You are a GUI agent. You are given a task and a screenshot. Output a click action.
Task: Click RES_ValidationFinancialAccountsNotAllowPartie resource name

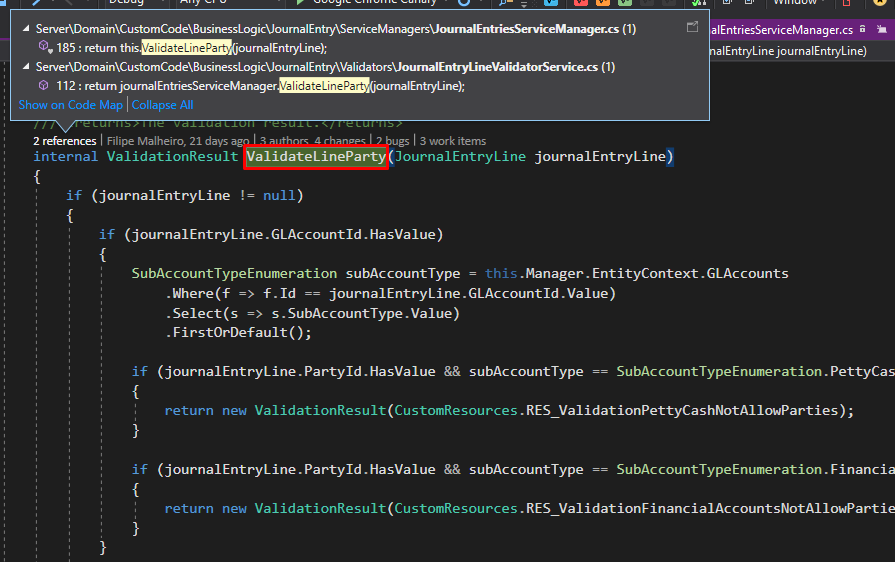coord(710,508)
